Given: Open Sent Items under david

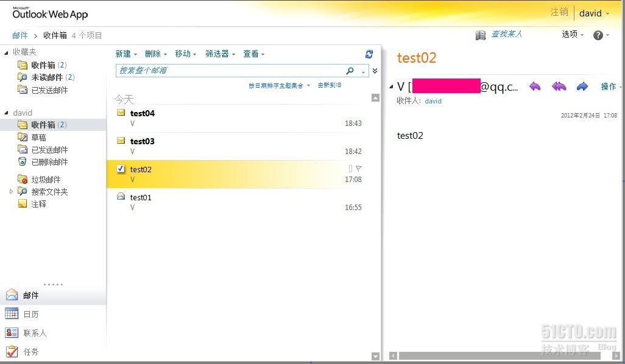Looking at the screenshot, I should point(43,150).
